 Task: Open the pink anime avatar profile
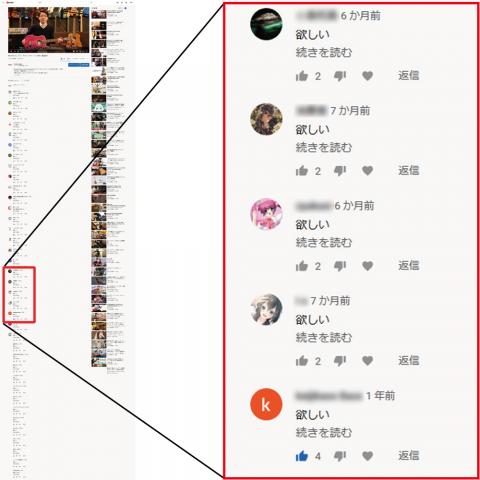point(266,214)
